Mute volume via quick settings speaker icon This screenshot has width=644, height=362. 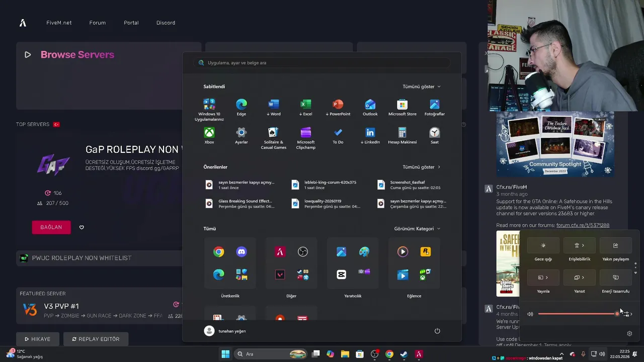530,314
